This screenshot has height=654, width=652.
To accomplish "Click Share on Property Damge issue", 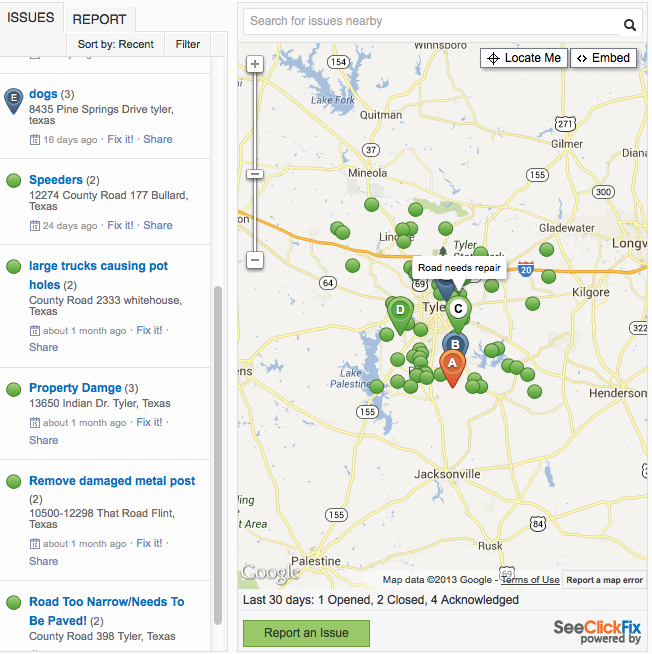I will [x=43, y=440].
